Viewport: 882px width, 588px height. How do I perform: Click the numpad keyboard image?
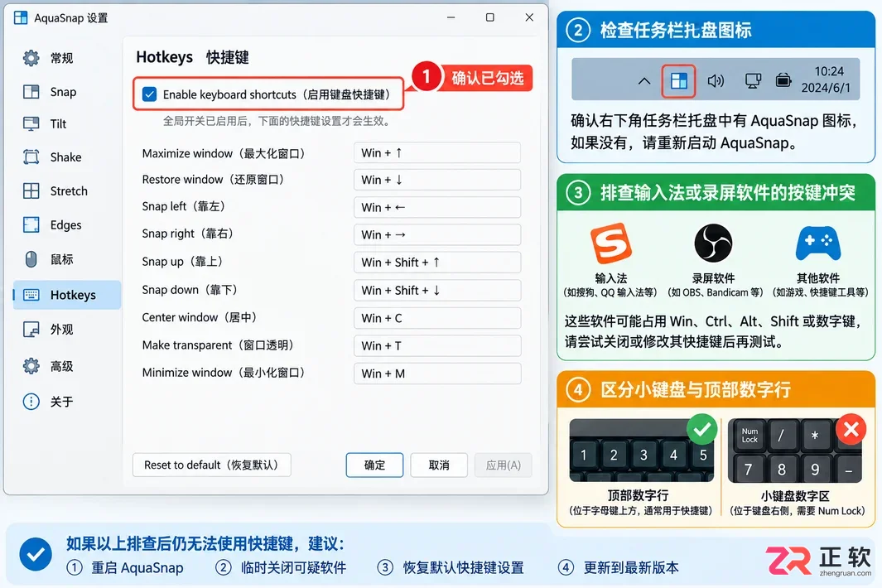[x=795, y=451]
